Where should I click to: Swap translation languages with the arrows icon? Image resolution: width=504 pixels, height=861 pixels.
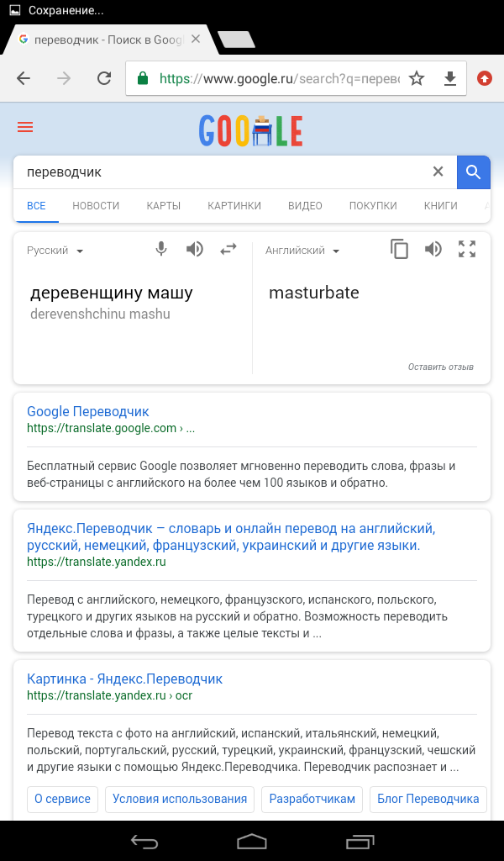click(228, 249)
